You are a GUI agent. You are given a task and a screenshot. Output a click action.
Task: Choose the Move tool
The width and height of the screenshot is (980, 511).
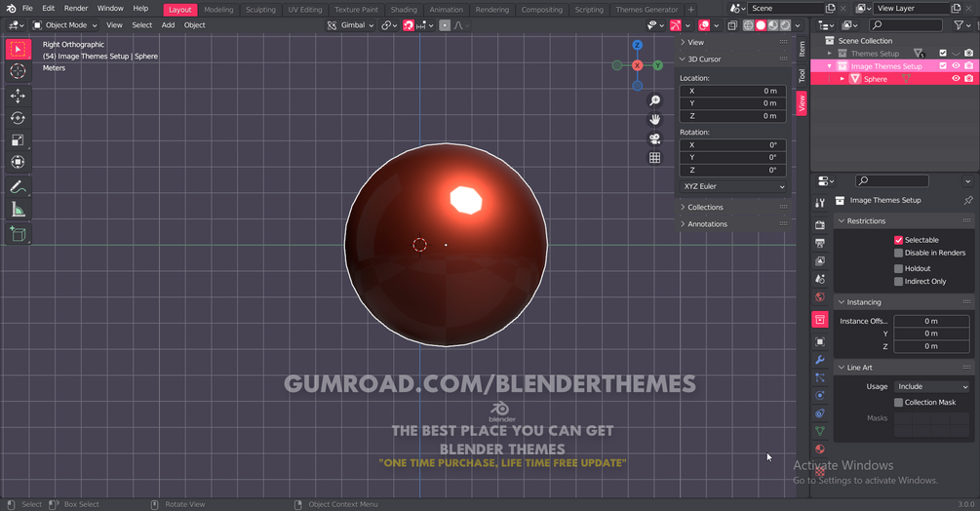point(19,96)
